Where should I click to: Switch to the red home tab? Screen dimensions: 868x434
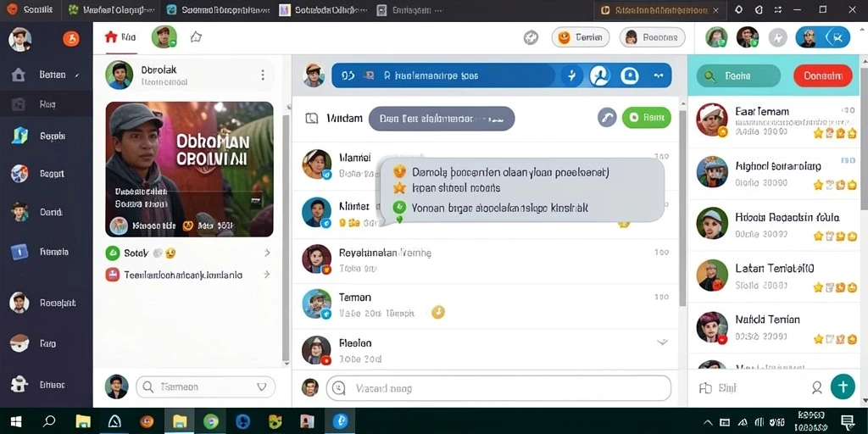120,37
